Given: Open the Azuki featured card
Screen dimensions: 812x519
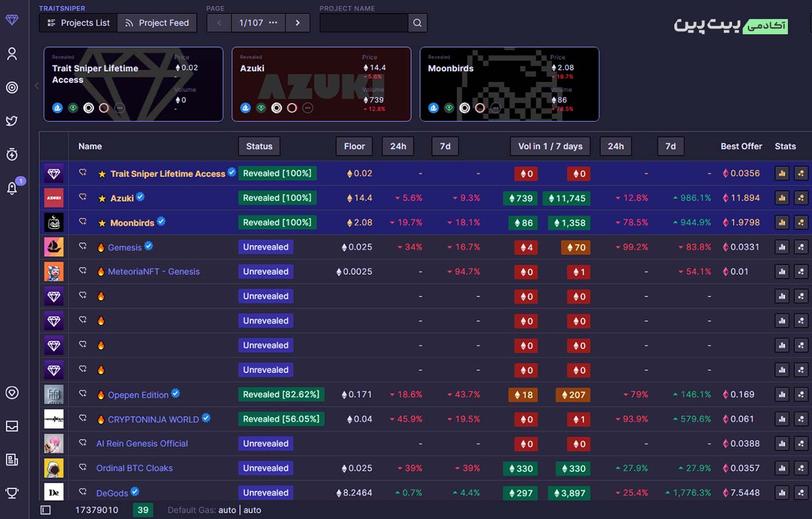Looking at the screenshot, I should [x=321, y=84].
